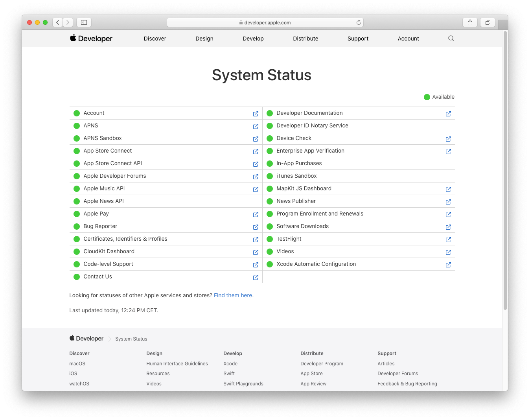Reload the page using the refresh icon

coord(359,22)
